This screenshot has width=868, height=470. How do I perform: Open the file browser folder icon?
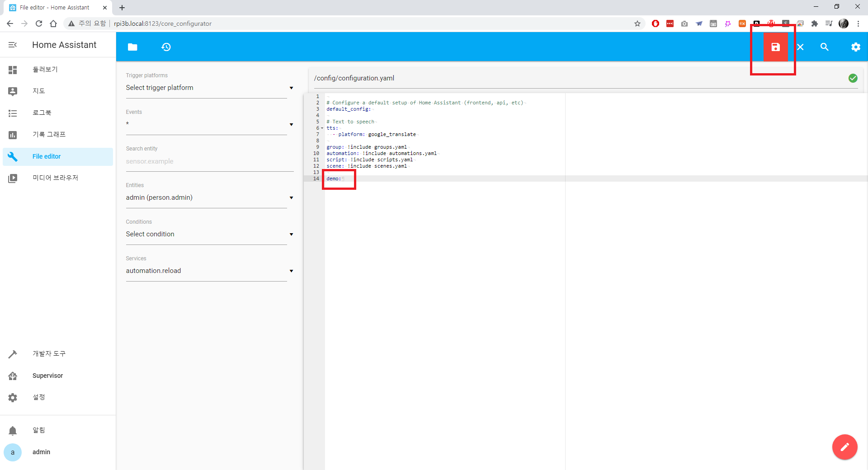click(132, 47)
